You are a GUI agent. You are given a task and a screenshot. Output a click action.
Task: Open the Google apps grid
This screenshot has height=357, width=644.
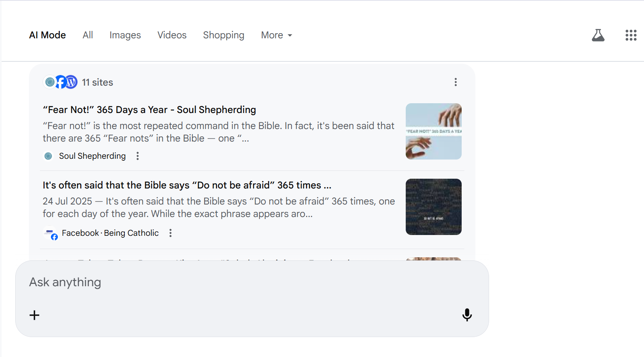[631, 35]
